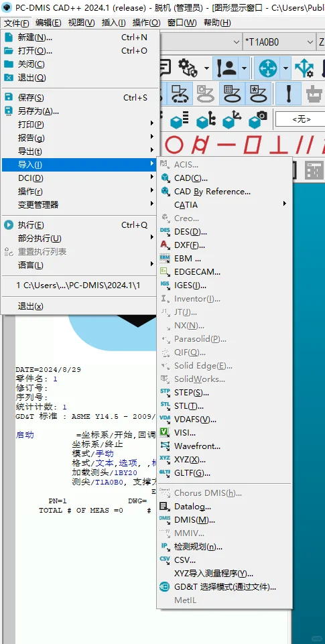The width and height of the screenshot is (325, 644).
Task: Select STL(T)... import option
Action: pos(224,406)
